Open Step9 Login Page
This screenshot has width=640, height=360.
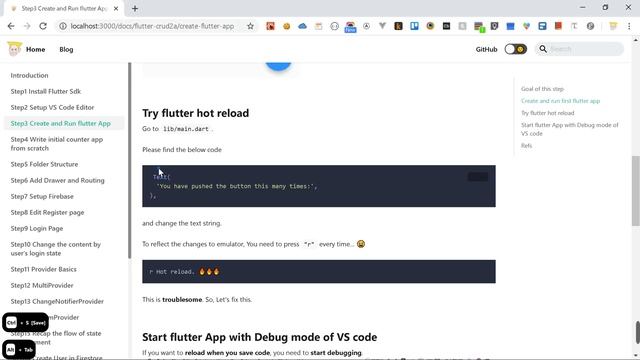point(37,229)
